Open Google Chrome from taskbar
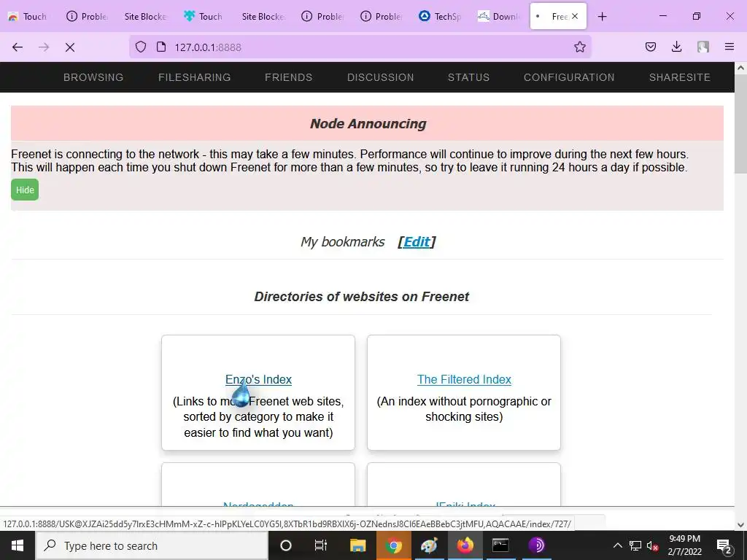Image resolution: width=747 pixels, height=560 pixels. click(393, 545)
